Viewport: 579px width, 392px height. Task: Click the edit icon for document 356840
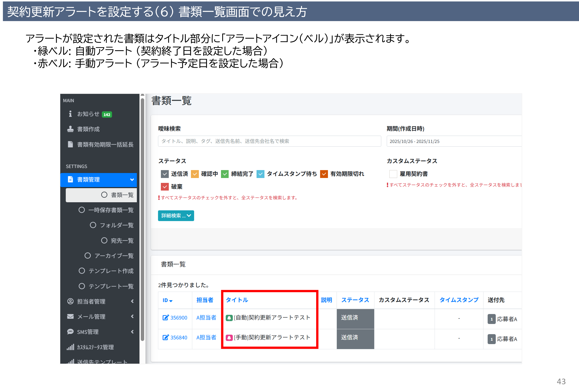(x=165, y=337)
